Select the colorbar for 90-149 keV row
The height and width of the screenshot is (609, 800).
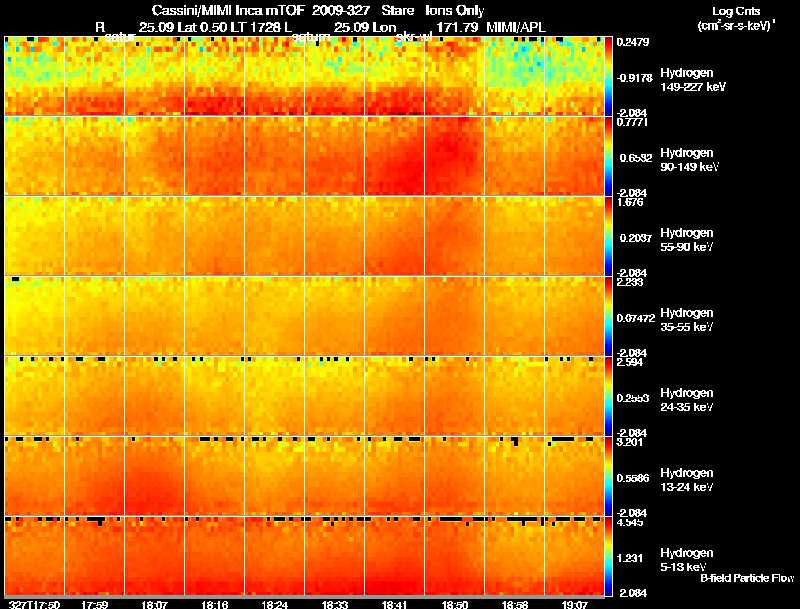tap(609, 156)
